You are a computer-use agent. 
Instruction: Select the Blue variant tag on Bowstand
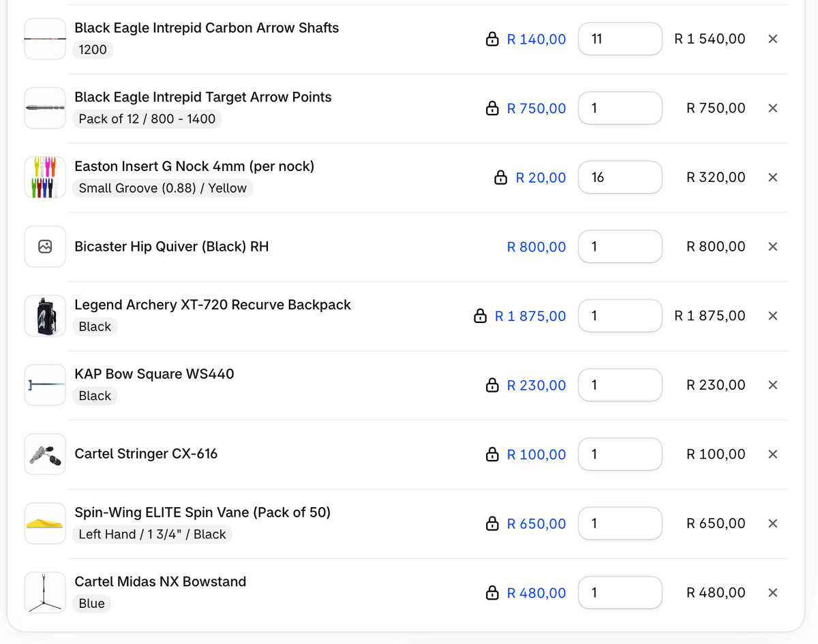tap(92, 604)
